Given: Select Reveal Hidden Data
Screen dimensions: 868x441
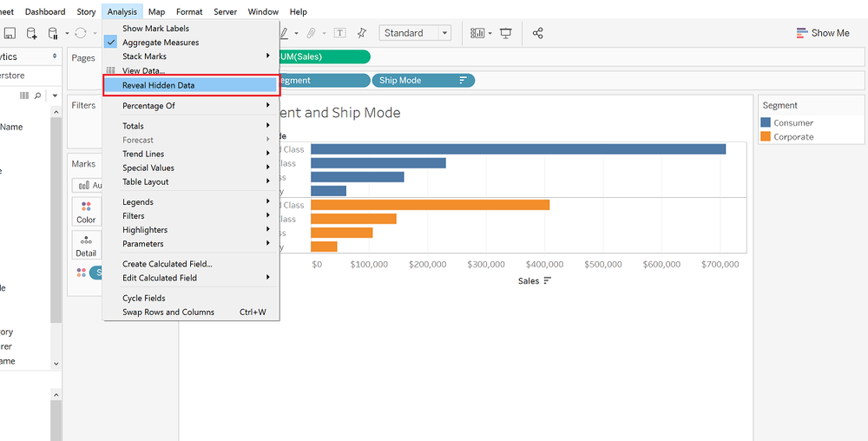Looking at the screenshot, I should click(x=191, y=85).
